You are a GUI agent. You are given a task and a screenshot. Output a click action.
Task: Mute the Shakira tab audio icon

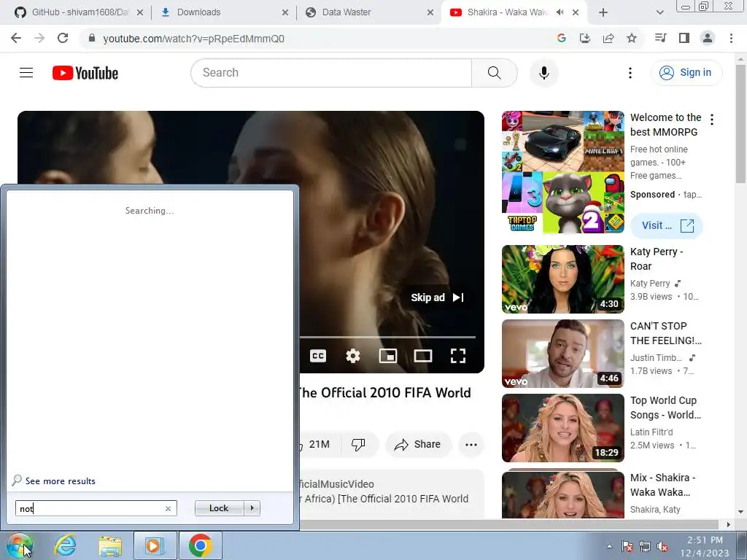click(560, 12)
